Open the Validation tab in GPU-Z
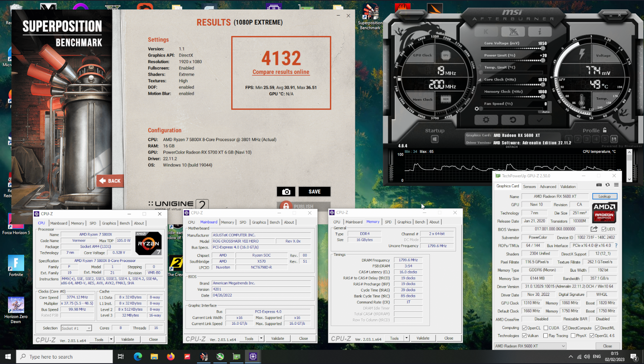The width and height of the screenshot is (644, 364). [x=568, y=187]
